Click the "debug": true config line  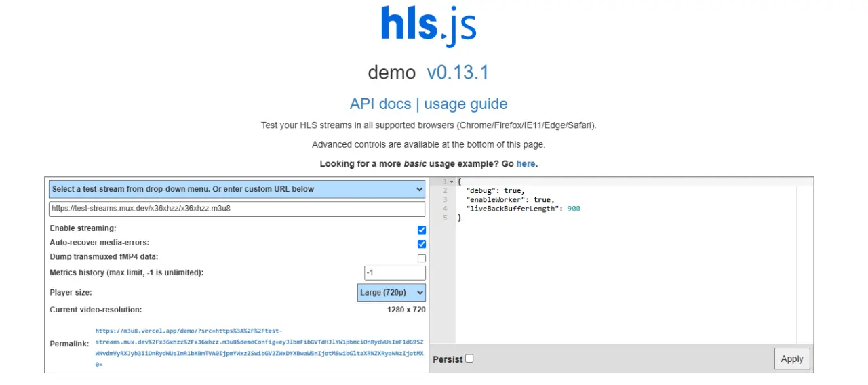496,191
